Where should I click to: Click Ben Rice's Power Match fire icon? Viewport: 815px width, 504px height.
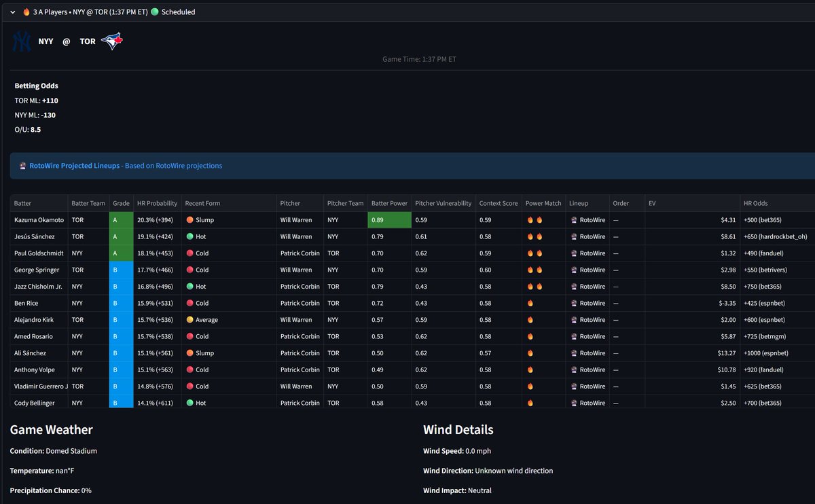coord(530,303)
